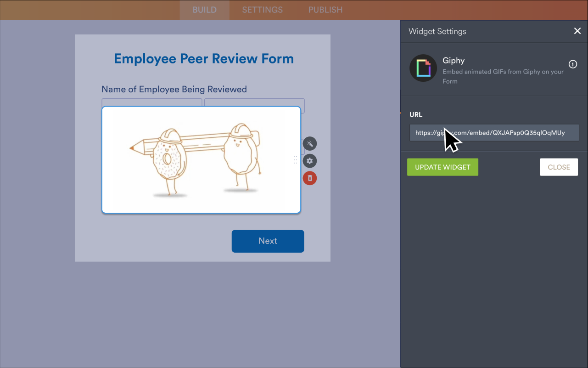Click the first name field of the form
The width and height of the screenshot is (588, 368).
tap(151, 102)
